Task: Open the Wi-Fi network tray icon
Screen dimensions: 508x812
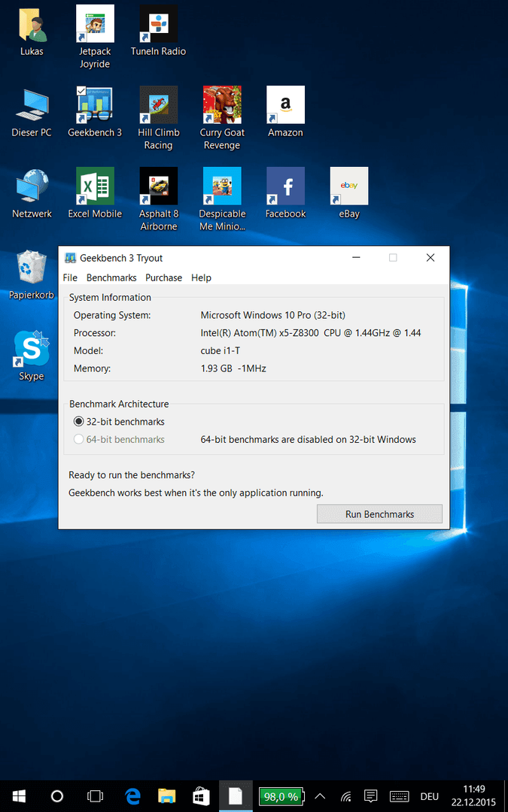Action: pyautogui.click(x=345, y=796)
